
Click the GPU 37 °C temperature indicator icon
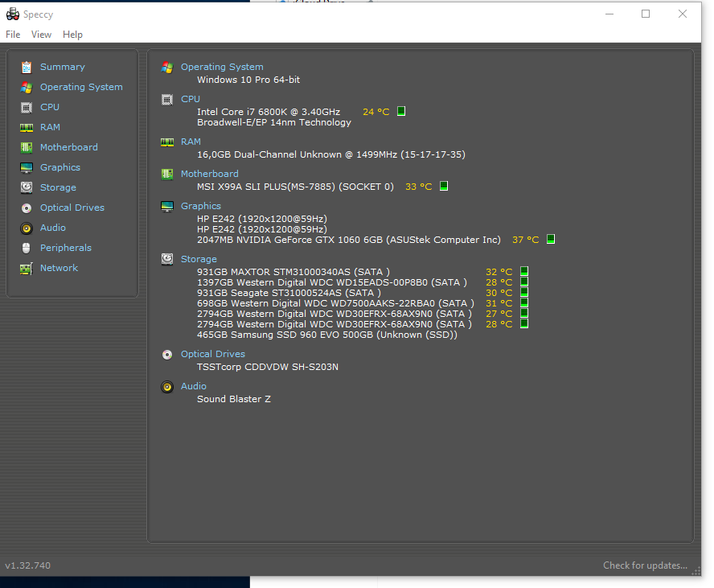[x=551, y=239]
